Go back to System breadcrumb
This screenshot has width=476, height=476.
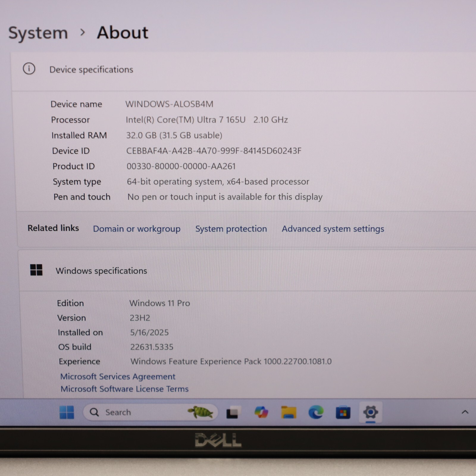click(38, 33)
